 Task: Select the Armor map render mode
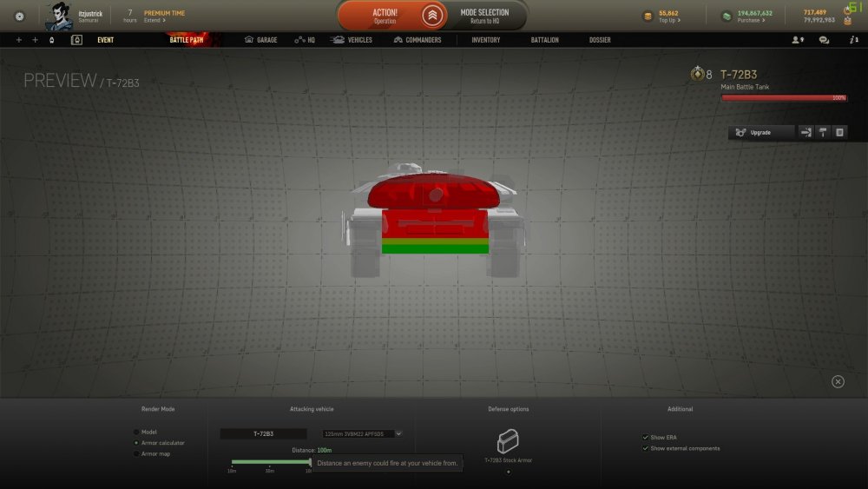[136, 454]
